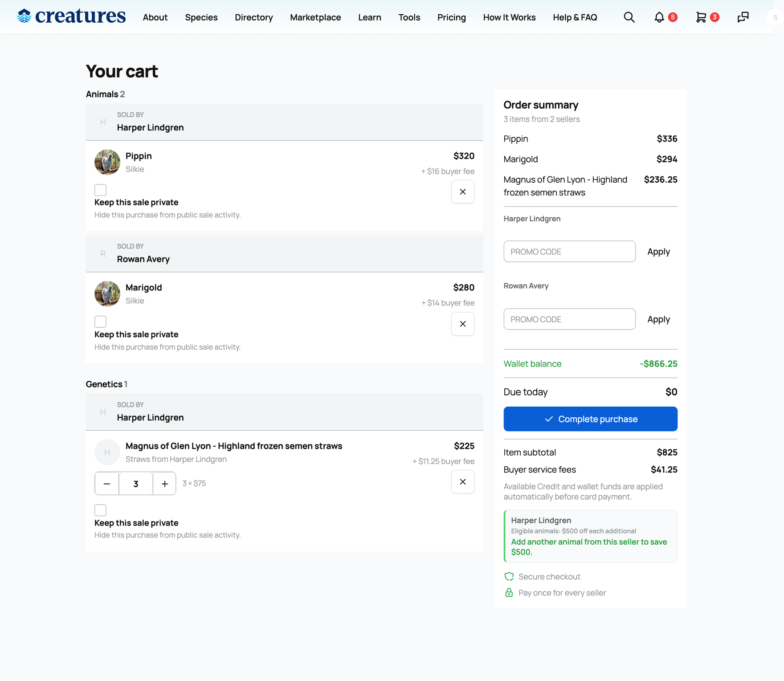Go to Pricing page
This screenshot has height=681, width=784.
pyautogui.click(x=452, y=17)
